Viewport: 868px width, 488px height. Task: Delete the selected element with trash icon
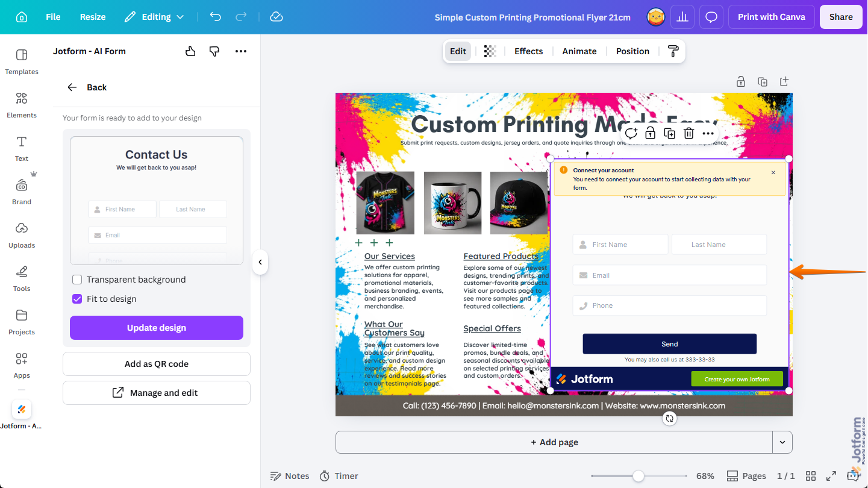tap(688, 133)
